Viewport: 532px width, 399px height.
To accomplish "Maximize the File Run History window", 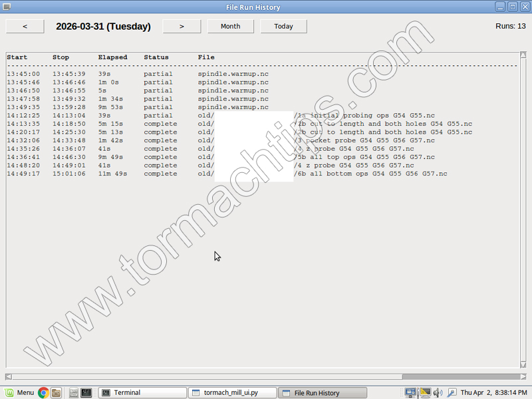I will tap(512, 7).
